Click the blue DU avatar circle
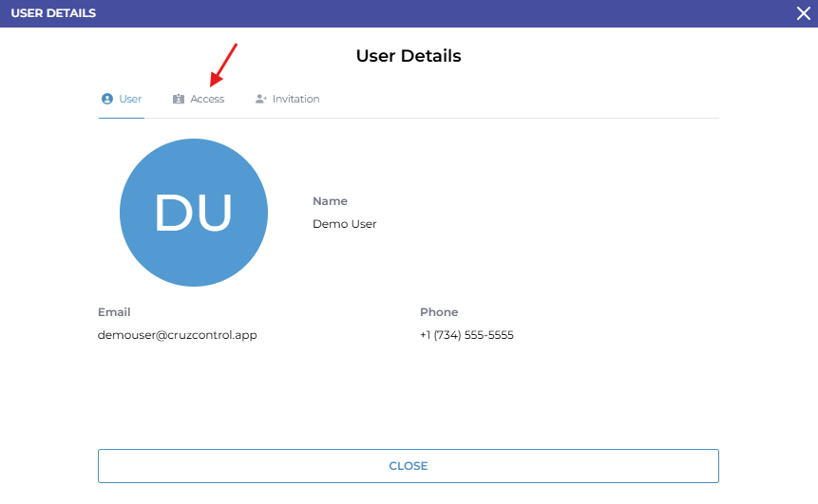Viewport: 818px width, 504px height. pos(194,213)
